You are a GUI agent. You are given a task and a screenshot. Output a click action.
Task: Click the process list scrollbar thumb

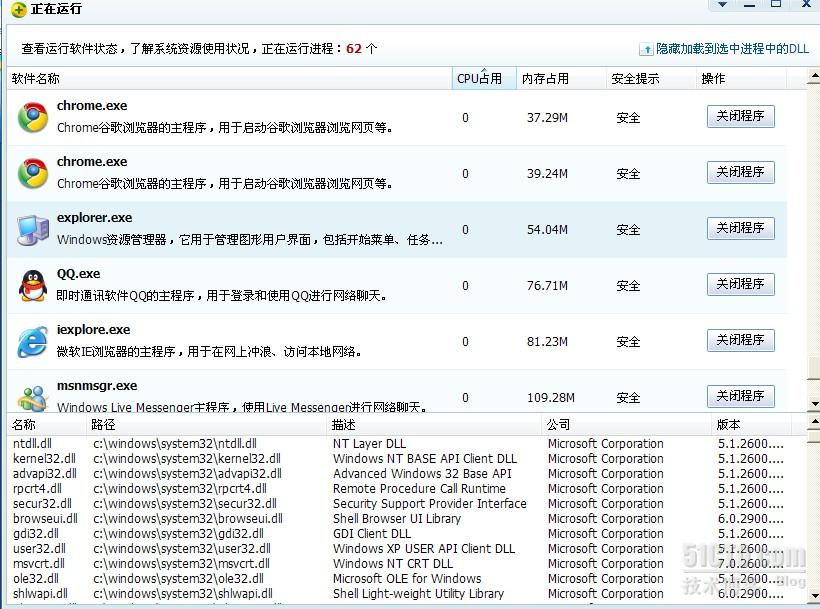click(x=814, y=368)
